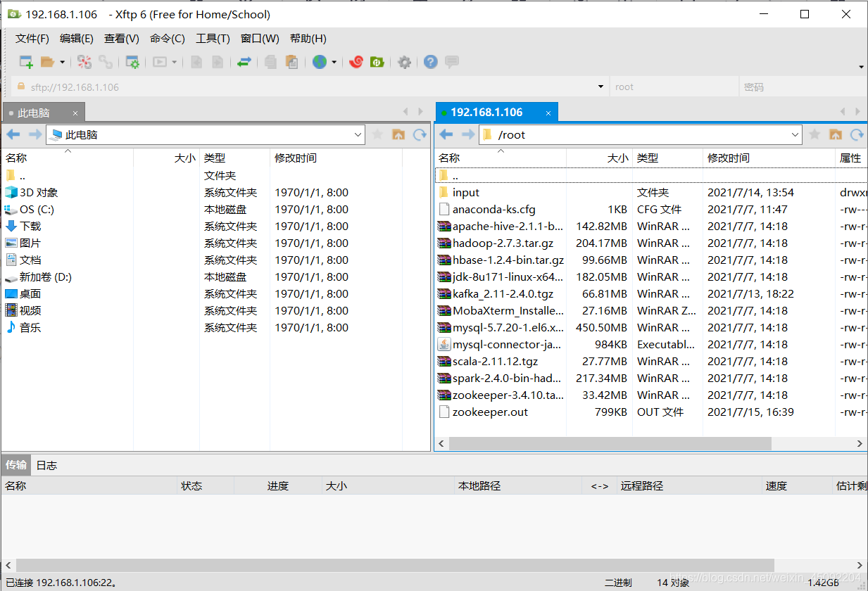Screen dimensions: 868x591
Task: Click the synchronize green-blue arrows icon
Action: point(244,62)
